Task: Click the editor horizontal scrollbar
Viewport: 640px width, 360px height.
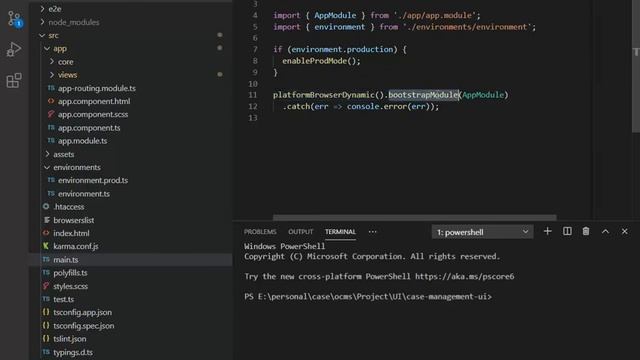Action: tap(414, 218)
